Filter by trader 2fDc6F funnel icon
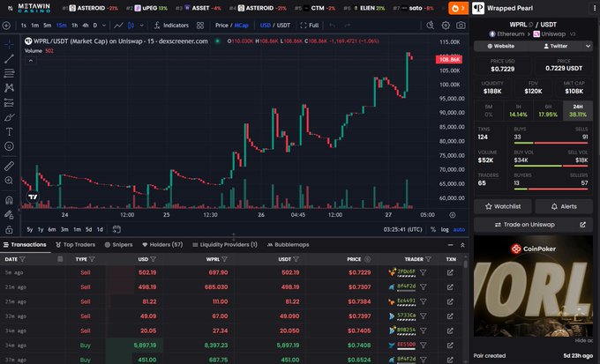Image resolution: width=600 pixels, height=364 pixels. tap(424, 272)
